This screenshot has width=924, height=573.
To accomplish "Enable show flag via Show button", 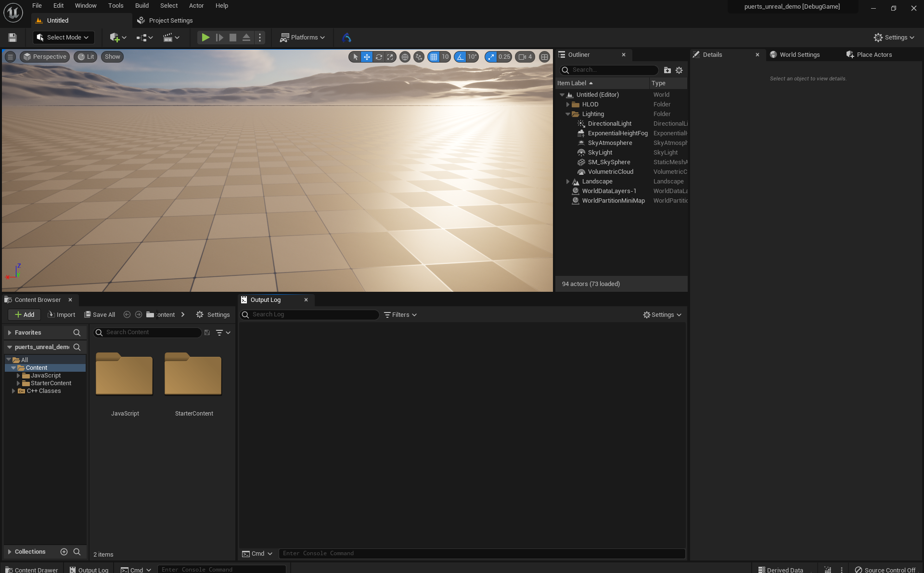I will [112, 57].
